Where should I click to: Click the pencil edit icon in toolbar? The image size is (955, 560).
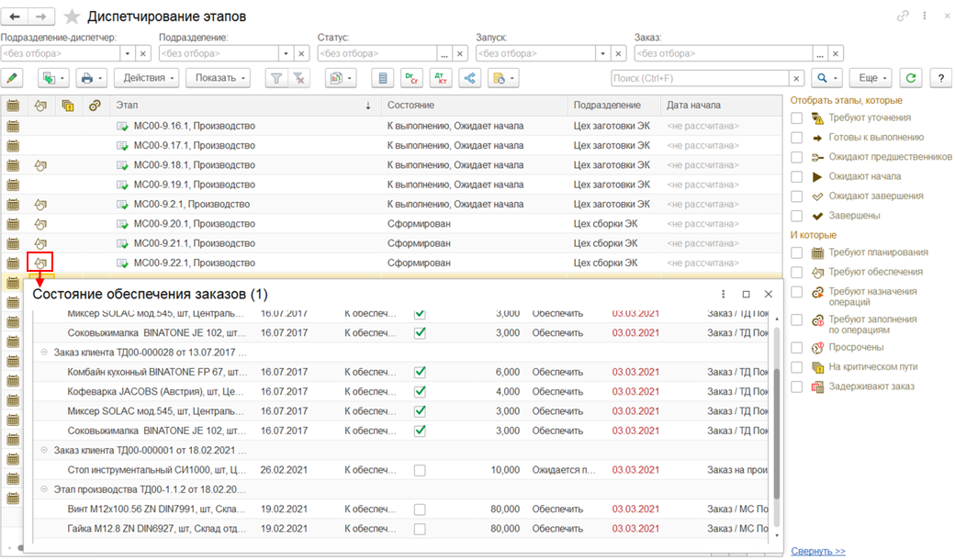coord(13,78)
